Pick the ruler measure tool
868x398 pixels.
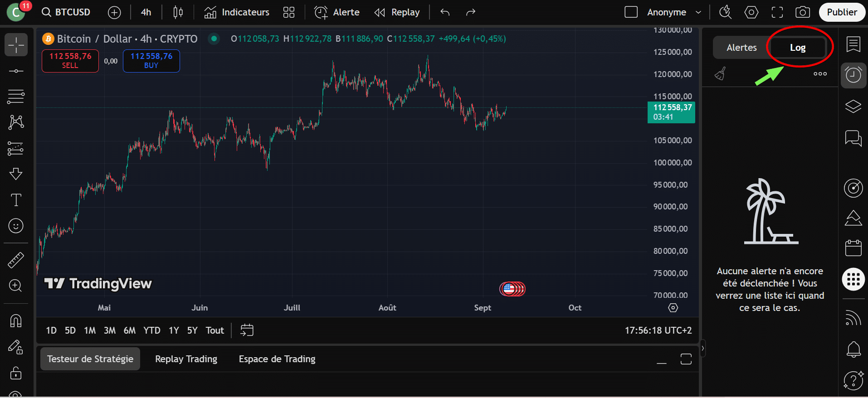(16, 260)
